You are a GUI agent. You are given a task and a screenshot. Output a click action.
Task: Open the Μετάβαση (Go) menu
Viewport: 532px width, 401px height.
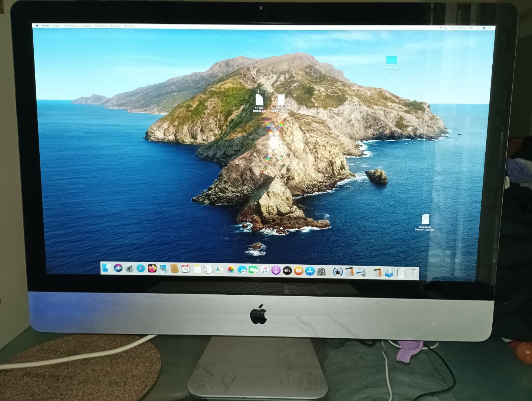[101, 26]
